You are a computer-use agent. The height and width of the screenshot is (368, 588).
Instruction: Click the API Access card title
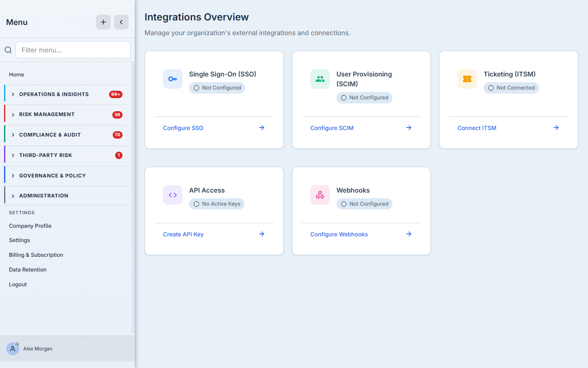tap(207, 190)
